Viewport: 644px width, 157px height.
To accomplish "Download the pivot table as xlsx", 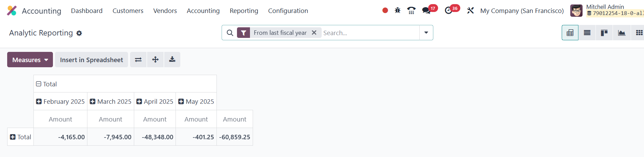I will point(172,60).
